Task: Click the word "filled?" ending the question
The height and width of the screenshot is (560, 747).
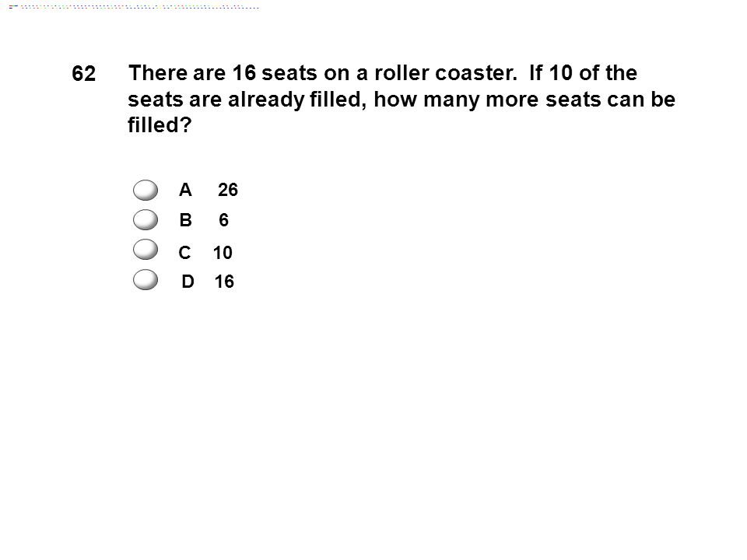Action: [x=160, y=124]
